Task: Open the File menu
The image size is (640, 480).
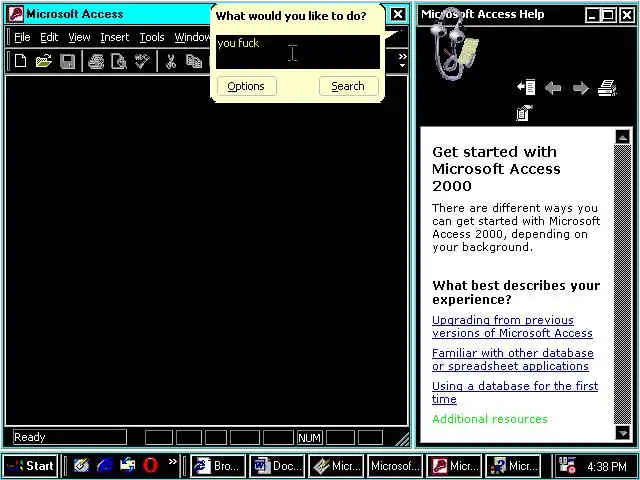Action: pyautogui.click(x=22, y=37)
